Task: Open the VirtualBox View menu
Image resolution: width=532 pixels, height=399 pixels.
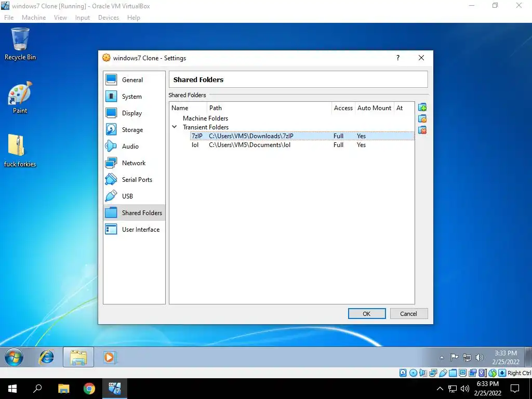Action: 60,18
